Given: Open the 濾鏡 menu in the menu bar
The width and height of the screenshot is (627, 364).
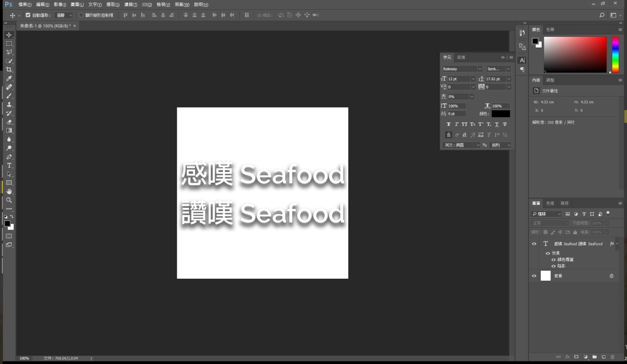Looking at the screenshot, I should point(130,4).
